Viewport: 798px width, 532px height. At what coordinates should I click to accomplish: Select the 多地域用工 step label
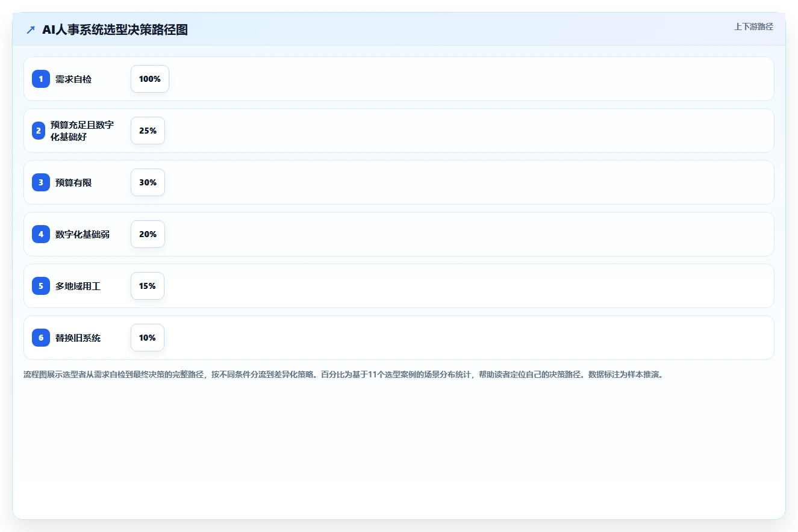(x=78, y=286)
